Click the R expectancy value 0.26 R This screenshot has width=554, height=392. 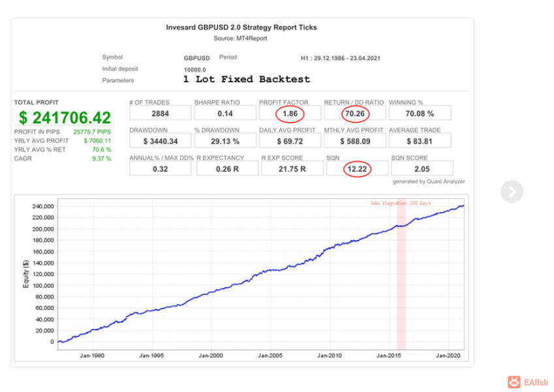coord(227,169)
